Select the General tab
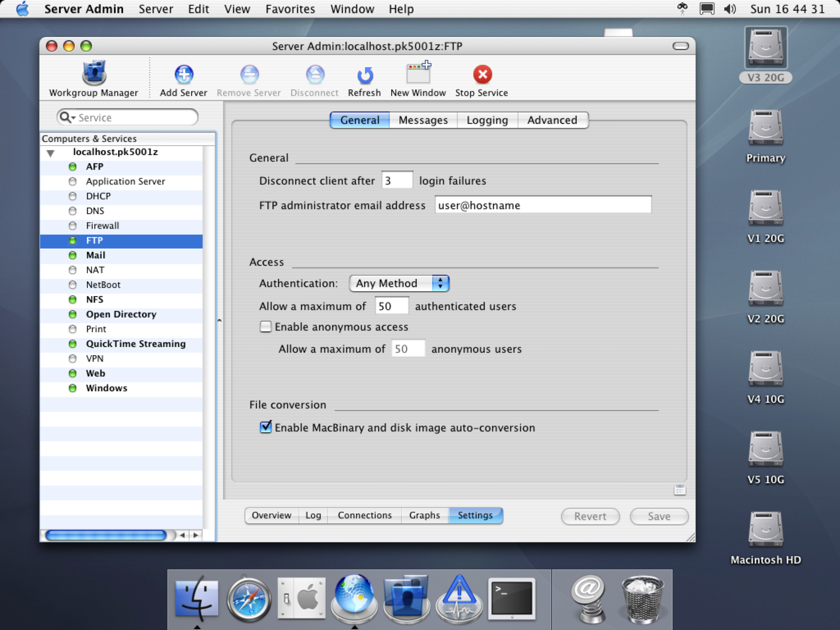 pos(360,120)
